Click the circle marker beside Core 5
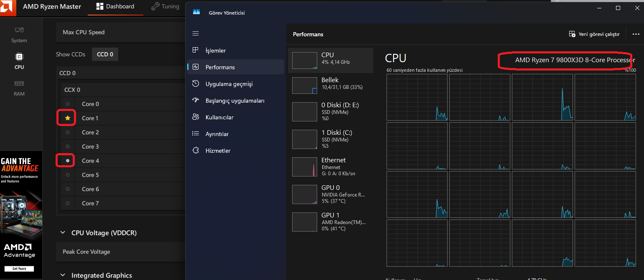 (68, 175)
